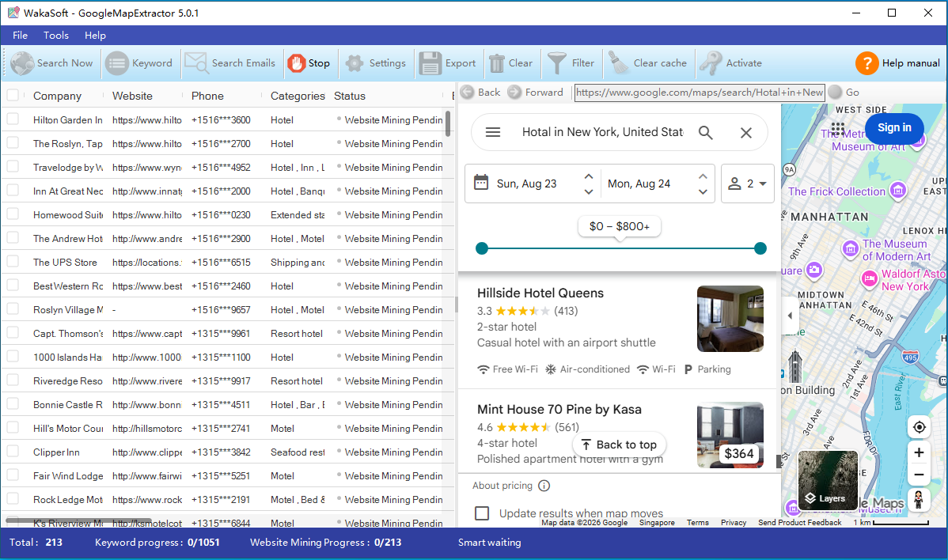Click the results table horizontal scrollbar

pos(78,520)
